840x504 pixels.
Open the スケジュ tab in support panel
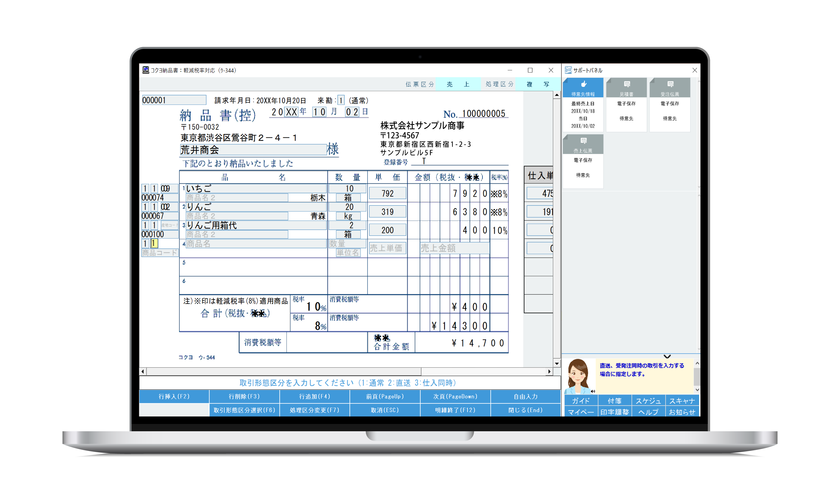click(x=648, y=400)
